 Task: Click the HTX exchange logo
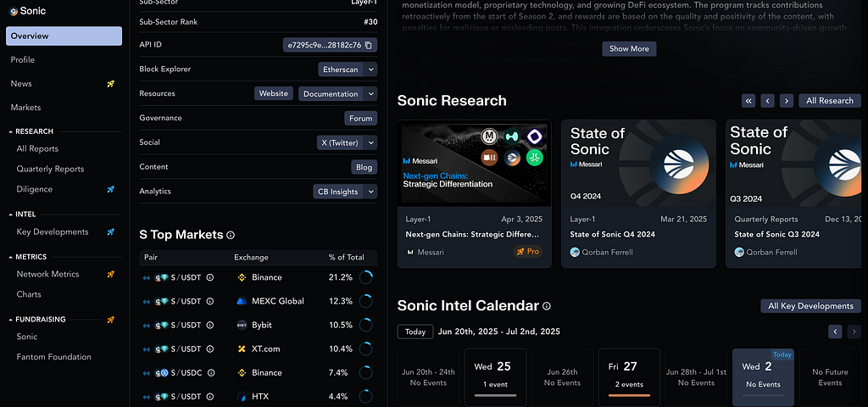click(x=242, y=397)
